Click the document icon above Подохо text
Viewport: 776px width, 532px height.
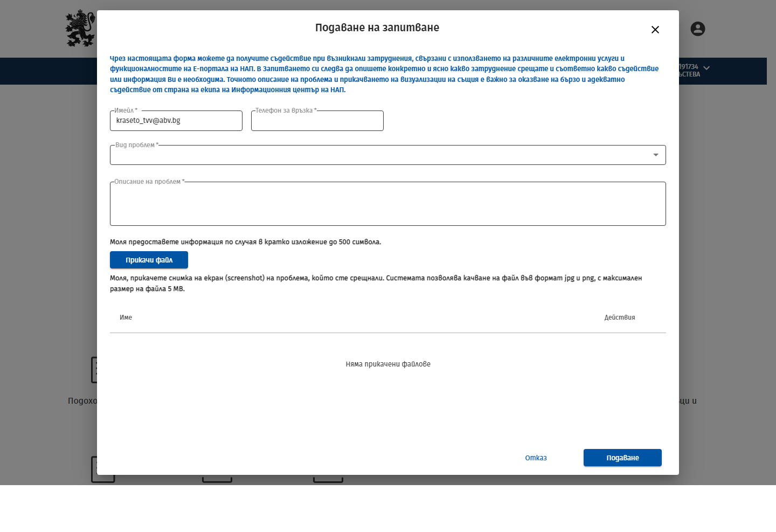pyautogui.click(x=94, y=370)
